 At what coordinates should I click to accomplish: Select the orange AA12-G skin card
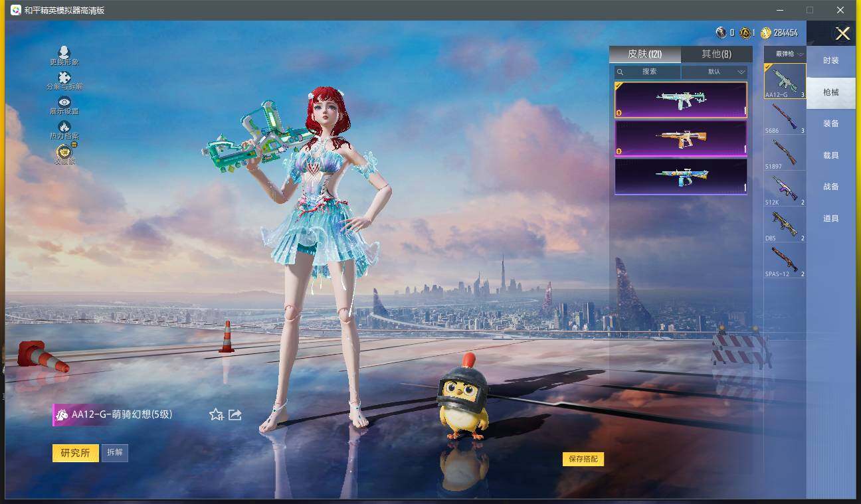pos(681,138)
